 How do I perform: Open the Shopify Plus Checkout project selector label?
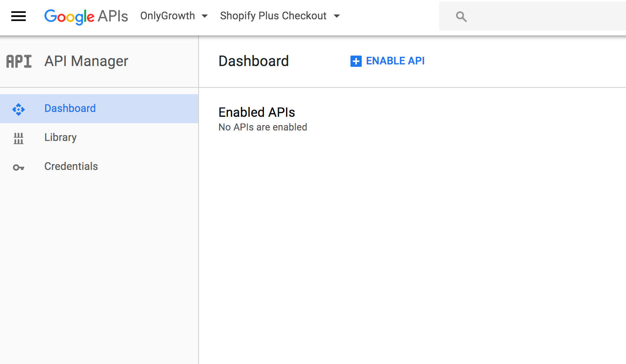pos(273,16)
